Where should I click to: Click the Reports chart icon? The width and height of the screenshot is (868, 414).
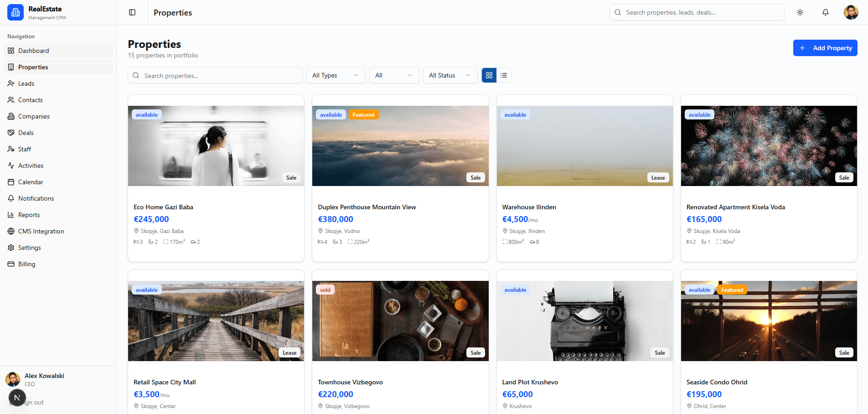pos(11,215)
